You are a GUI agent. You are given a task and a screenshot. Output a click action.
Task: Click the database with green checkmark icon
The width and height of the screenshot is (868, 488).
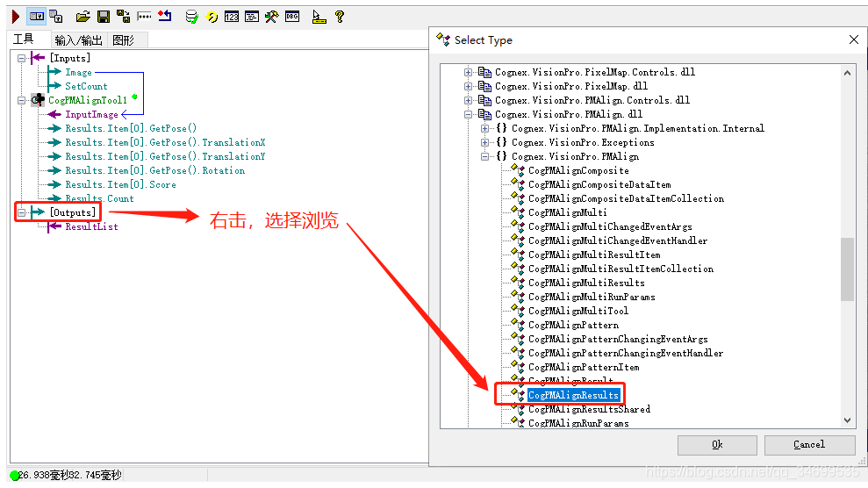coord(191,18)
